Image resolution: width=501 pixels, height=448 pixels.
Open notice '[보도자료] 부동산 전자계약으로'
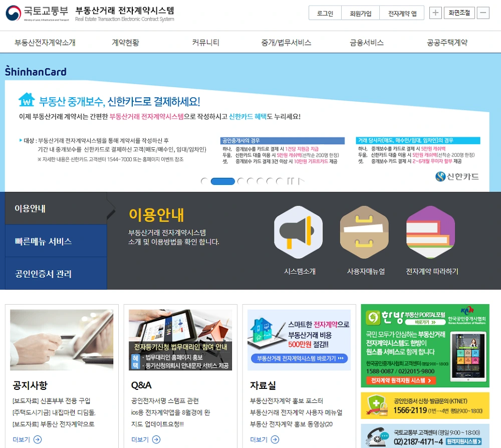coord(54,424)
